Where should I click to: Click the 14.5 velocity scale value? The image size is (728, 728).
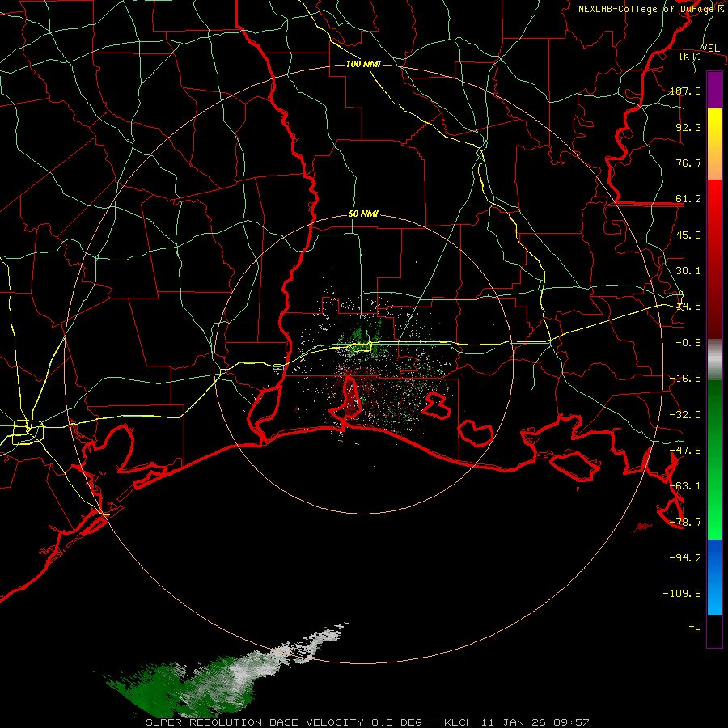[688, 307]
